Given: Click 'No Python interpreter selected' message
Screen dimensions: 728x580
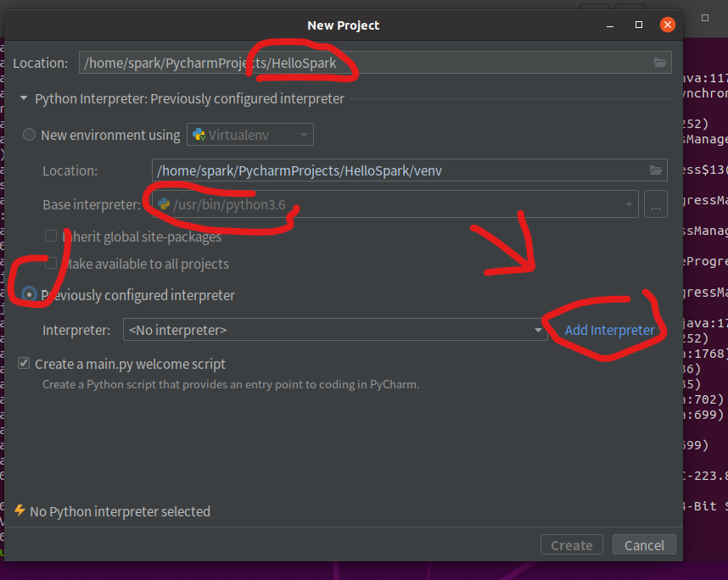Looking at the screenshot, I should [120, 511].
